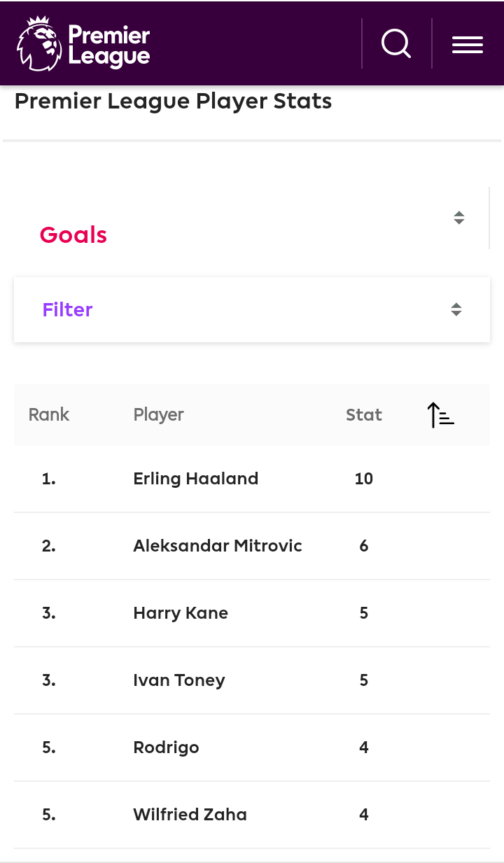
Task: Click the up-down arrows beside Goals
Action: pyautogui.click(x=459, y=218)
